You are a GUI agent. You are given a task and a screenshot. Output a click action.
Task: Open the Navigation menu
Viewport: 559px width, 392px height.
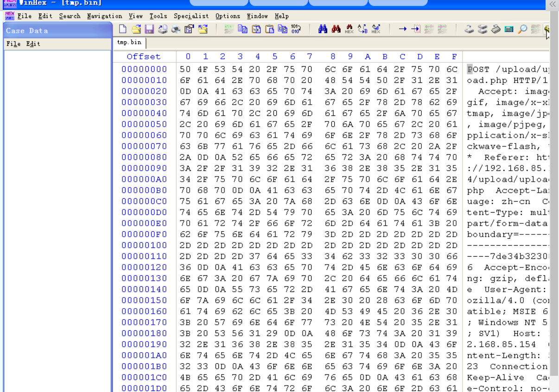point(105,16)
